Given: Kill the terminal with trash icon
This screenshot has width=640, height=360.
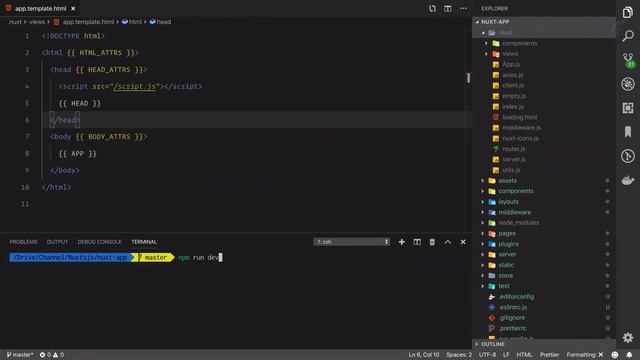Looking at the screenshot, I should [x=432, y=242].
